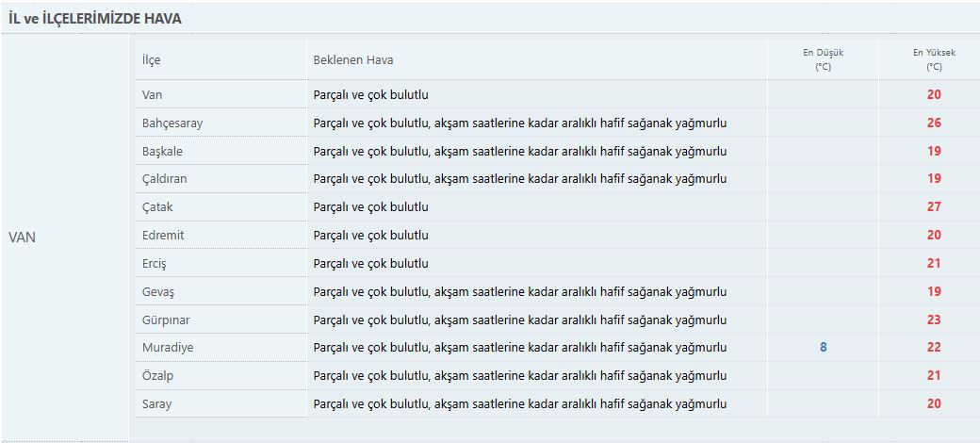Click the Özalp district name
Screen dimensions: 980x443
coord(157,376)
